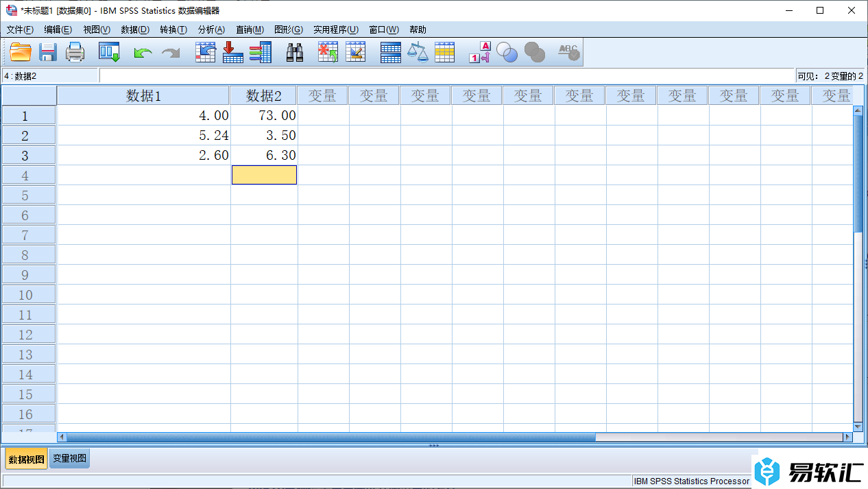Click the cell containing 3.50
This screenshot has height=489, width=868.
pos(264,135)
